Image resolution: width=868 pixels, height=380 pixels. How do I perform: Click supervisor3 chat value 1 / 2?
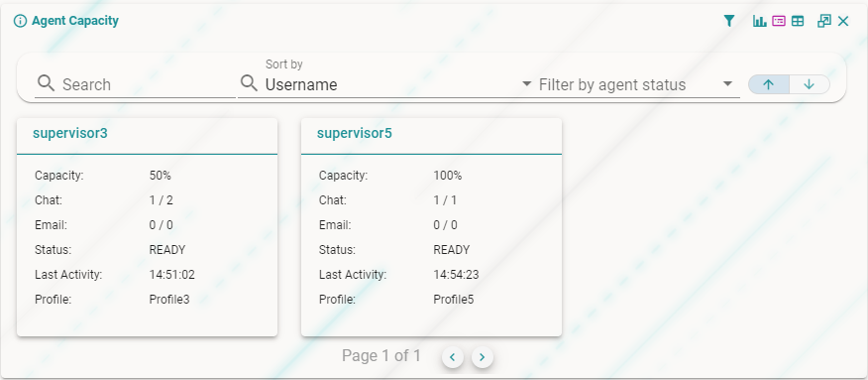click(162, 200)
